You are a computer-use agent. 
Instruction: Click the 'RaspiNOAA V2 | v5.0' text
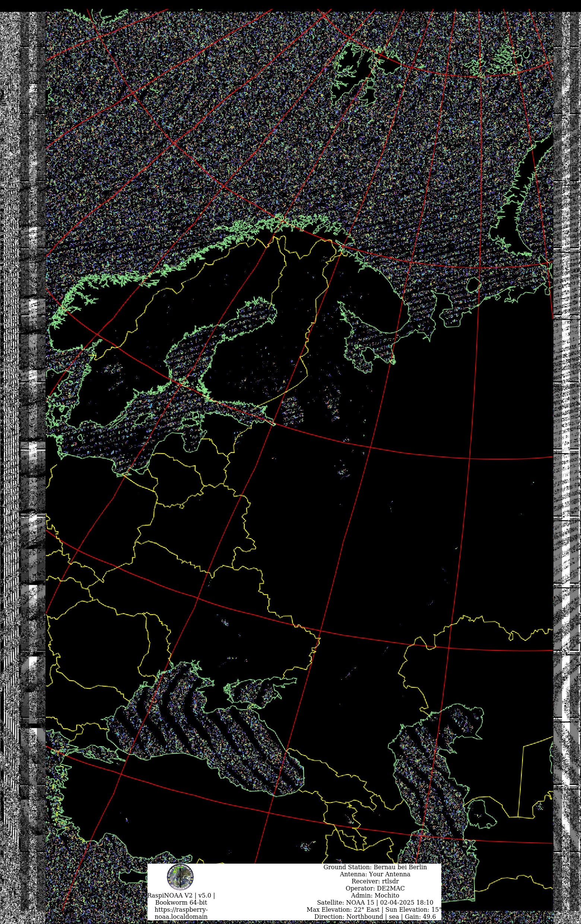pos(179,896)
